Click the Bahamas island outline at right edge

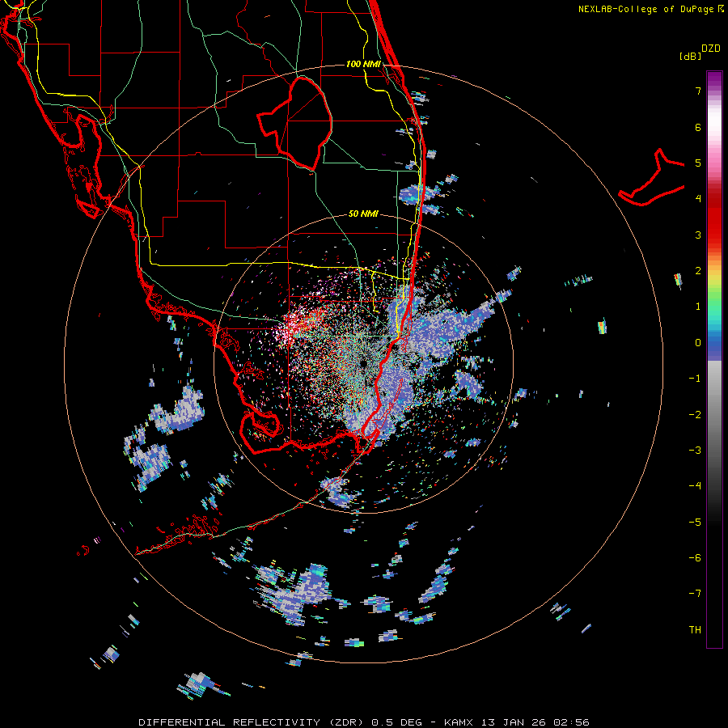(x=651, y=178)
